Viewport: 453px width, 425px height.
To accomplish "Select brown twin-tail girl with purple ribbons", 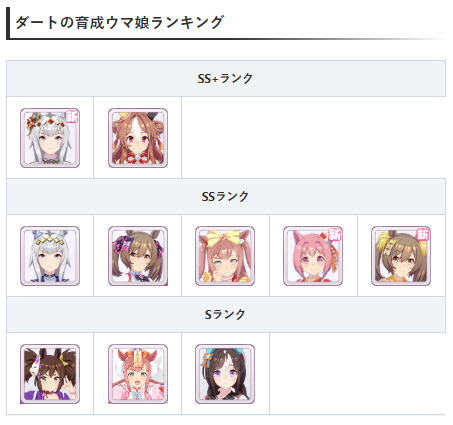I will coord(138,256).
